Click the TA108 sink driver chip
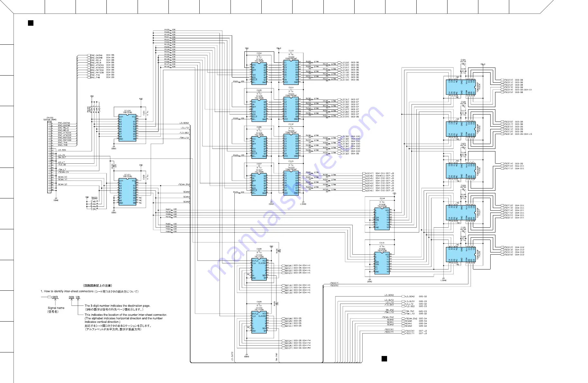 pyautogui.click(x=461, y=255)
